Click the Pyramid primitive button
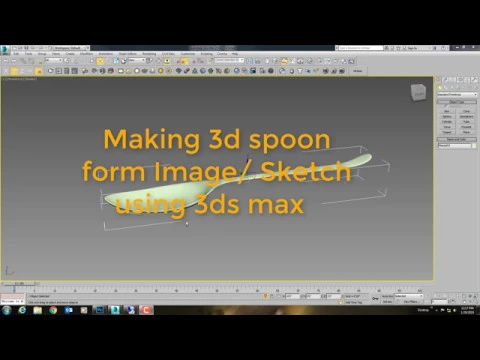 click(x=466, y=127)
